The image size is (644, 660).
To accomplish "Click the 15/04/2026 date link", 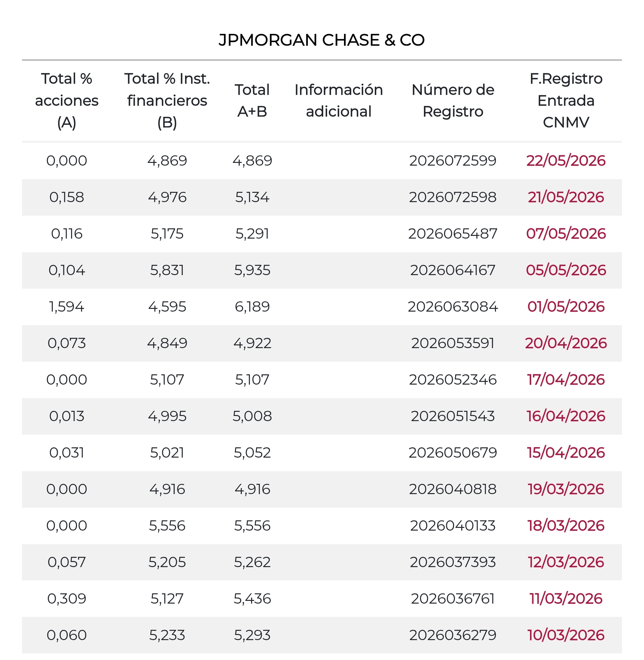I will pyautogui.click(x=566, y=453).
